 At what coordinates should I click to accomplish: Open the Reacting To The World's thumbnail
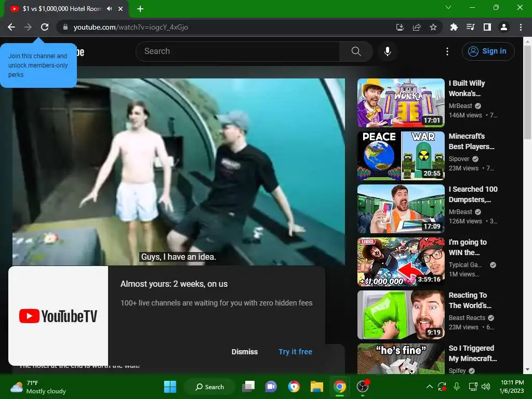[x=401, y=314]
